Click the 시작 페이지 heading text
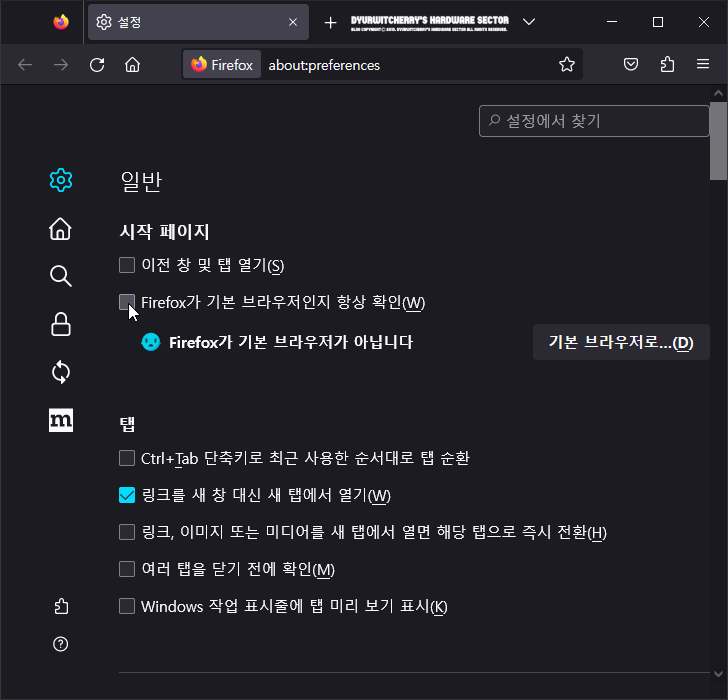 pos(165,231)
